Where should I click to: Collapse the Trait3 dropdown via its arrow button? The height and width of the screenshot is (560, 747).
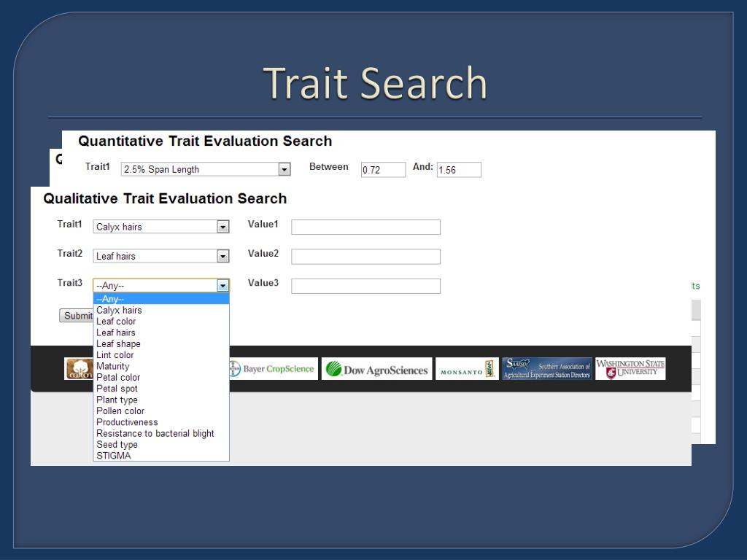click(x=223, y=286)
